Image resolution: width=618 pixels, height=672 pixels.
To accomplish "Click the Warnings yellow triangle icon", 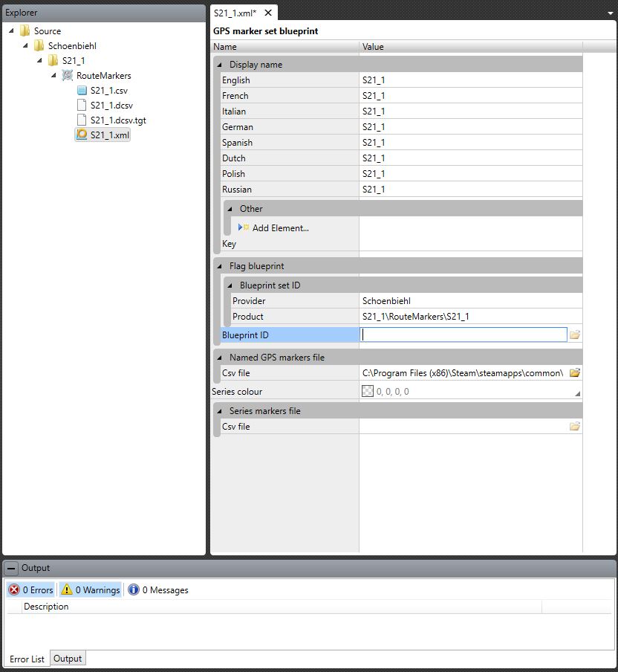I will tap(67, 589).
